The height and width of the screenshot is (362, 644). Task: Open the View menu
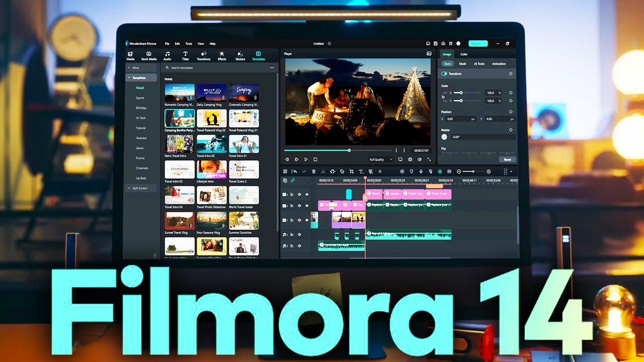pos(201,44)
